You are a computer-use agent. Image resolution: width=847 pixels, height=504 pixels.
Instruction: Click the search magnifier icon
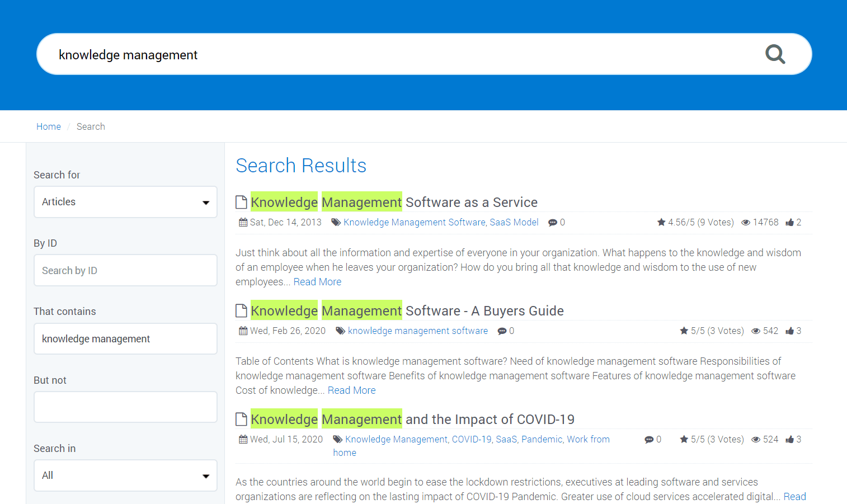point(775,54)
